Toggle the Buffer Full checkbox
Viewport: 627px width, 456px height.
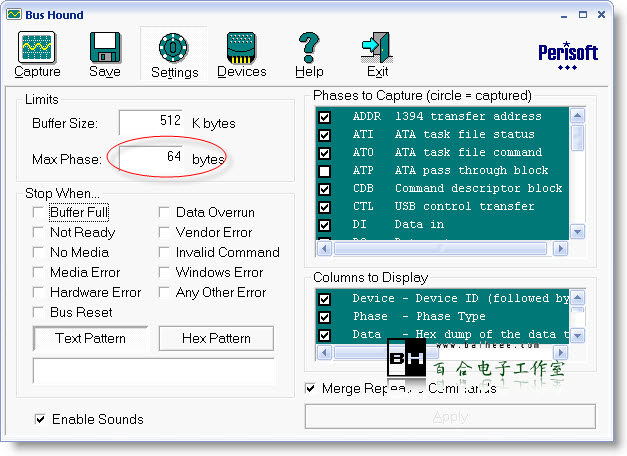coord(38,212)
